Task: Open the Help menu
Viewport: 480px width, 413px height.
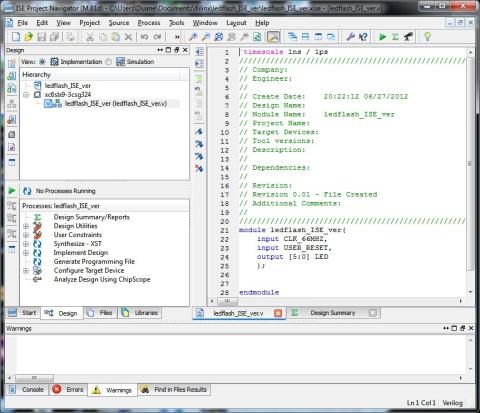Action: click(262, 23)
